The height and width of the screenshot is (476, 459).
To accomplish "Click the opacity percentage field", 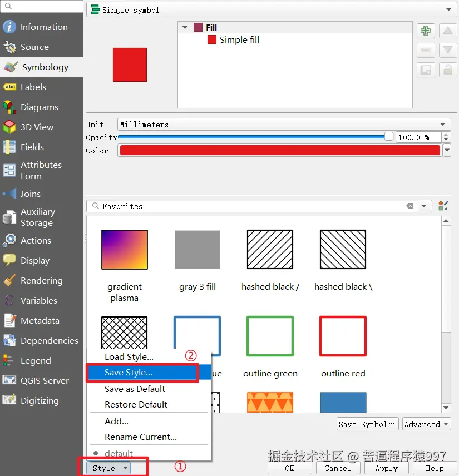I will pos(418,137).
